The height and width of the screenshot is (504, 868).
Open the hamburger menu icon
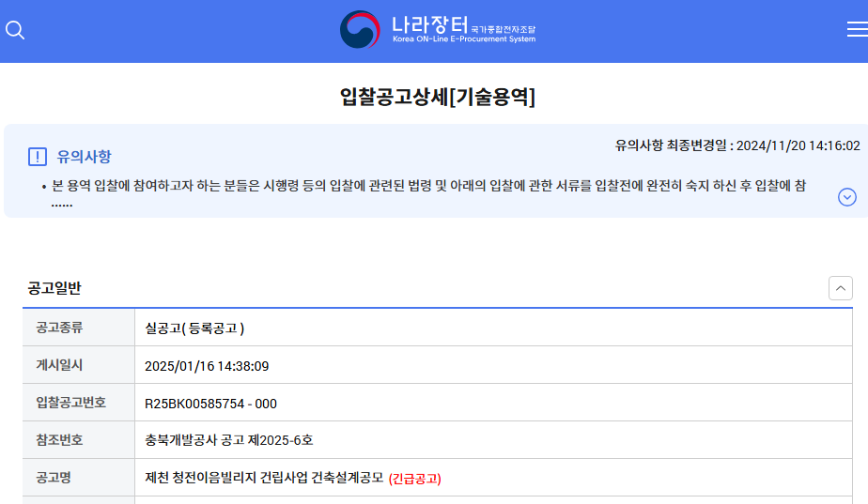click(858, 29)
